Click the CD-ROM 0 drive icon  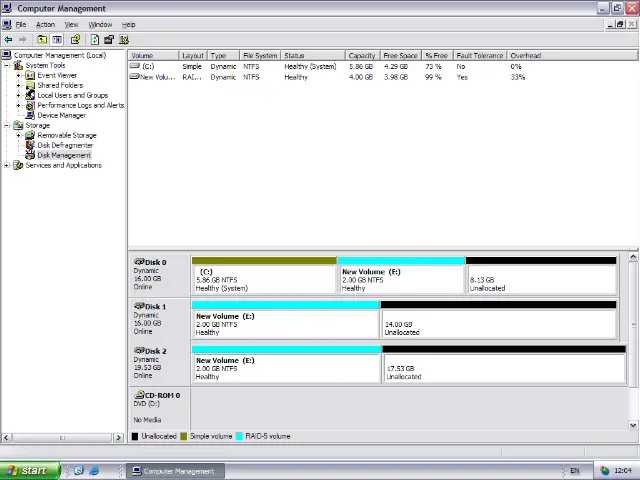(140, 395)
